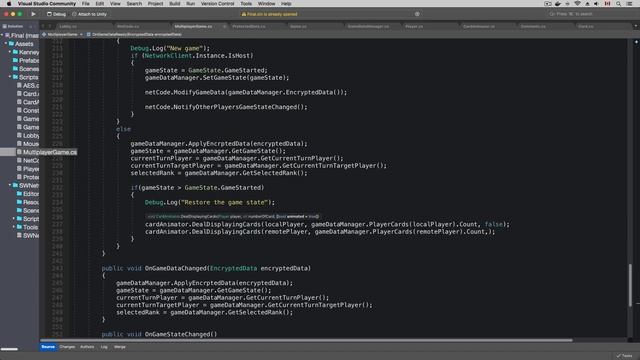Click the Run play button in toolbar
The width and height of the screenshot is (640, 360).
[33, 14]
